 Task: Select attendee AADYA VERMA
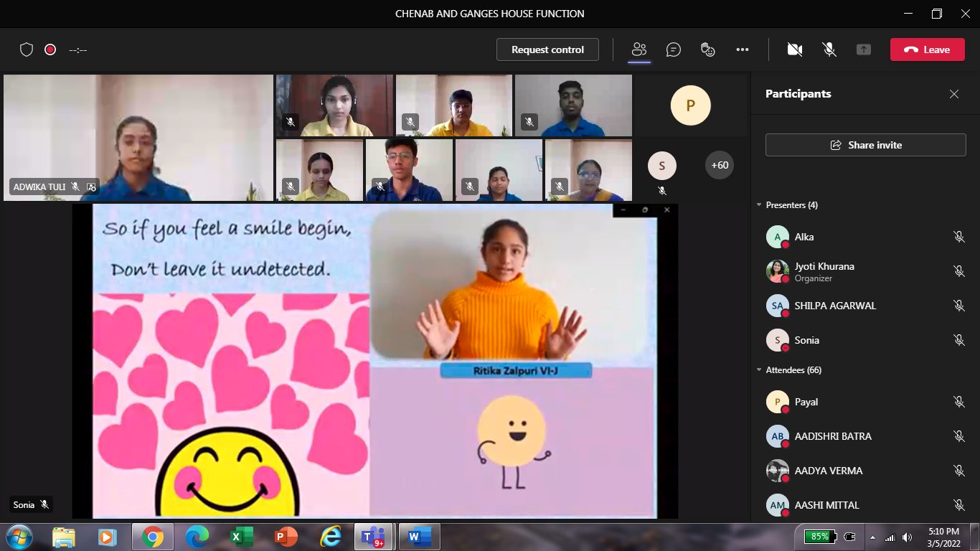coord(865,471)
